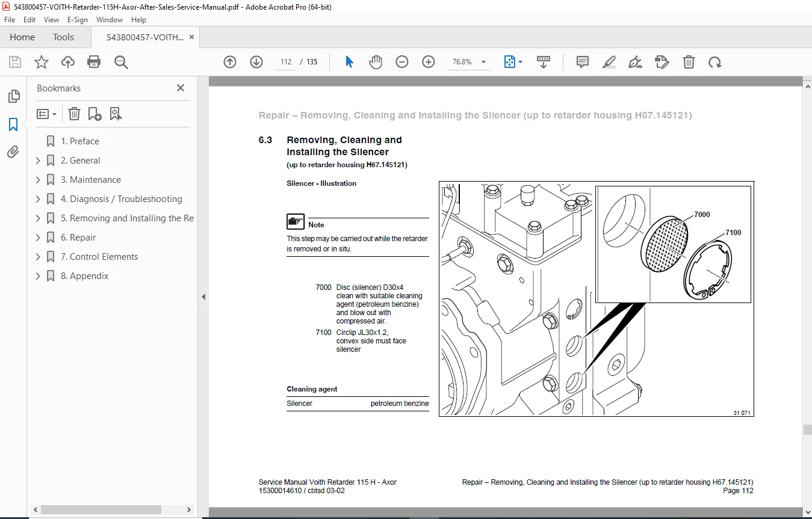Close the 543800457-VOITH document tab
812x519 pixels.
click(x=192, y=37)
